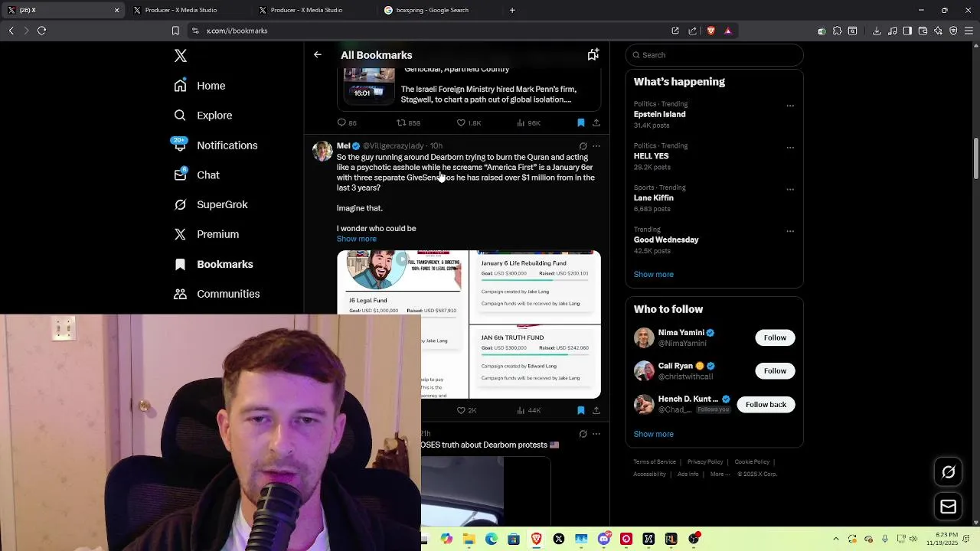Image resolution: width=980 pixels, height=551 pixels.
Task: Open more options for the Lane Kiffin trend
Action: 790,189
